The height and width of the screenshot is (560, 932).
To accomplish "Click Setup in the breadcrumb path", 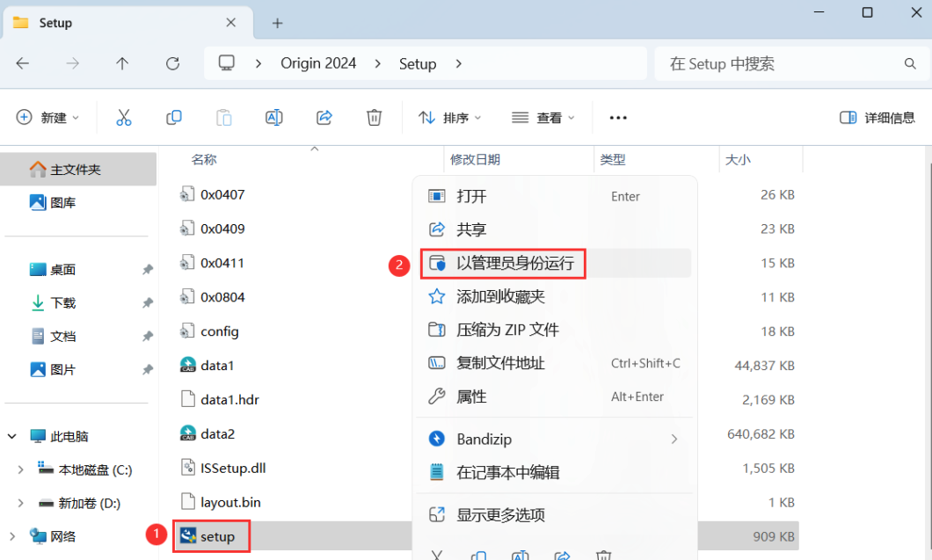I will pyautogui.click(x=418, y=63).
